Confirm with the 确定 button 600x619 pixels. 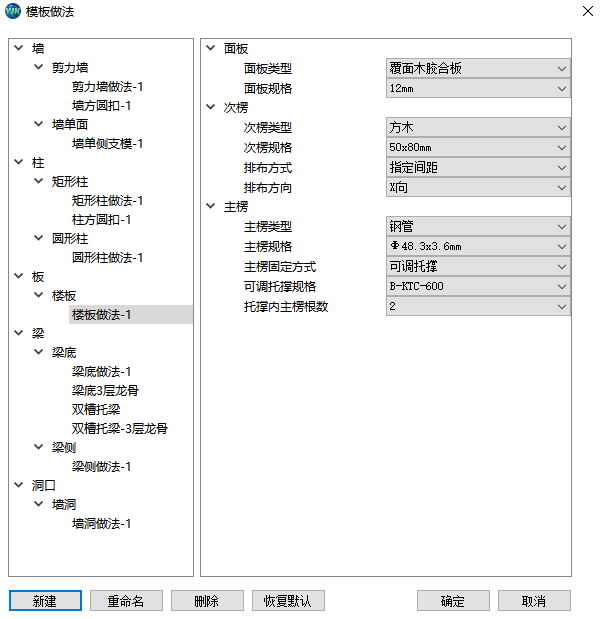point(453,601)
